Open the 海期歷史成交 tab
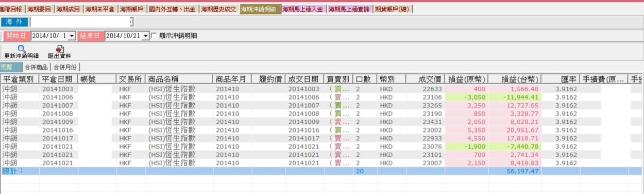Image resolution: width=644 pixels, height=194 pixels. click(x=218, y=9)
